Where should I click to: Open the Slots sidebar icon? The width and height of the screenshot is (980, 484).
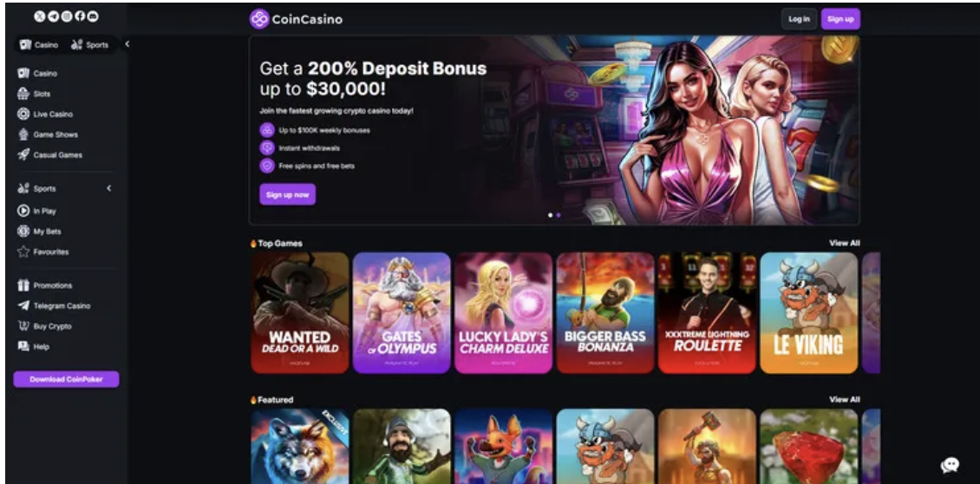(23, 94)
